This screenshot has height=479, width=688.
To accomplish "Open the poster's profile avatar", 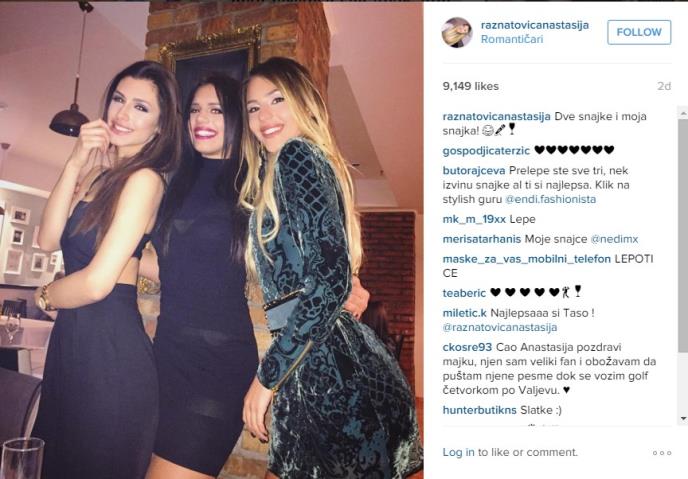I will (x=457, y=32).
